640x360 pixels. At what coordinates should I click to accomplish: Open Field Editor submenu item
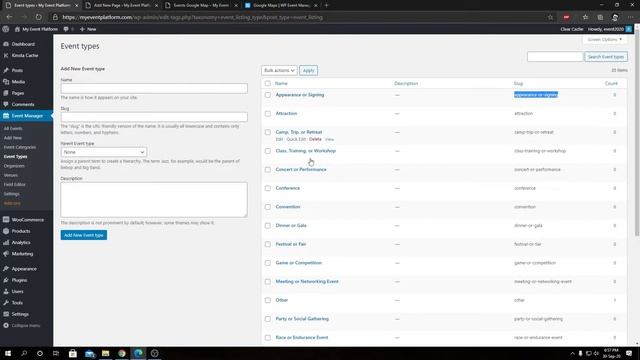pyautogui.click(x=15, y=184)
